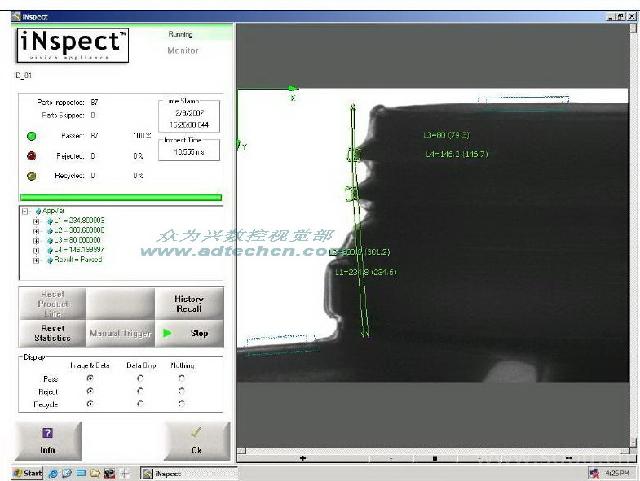Collapse the root AppVar tree node
The image size is (640, 481).
25,211
